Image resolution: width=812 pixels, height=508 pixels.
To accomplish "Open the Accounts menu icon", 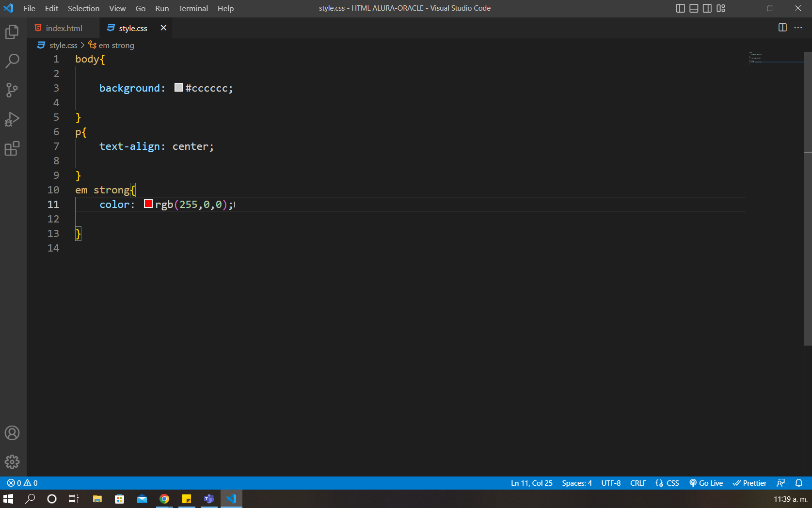I will pos(12,433).
